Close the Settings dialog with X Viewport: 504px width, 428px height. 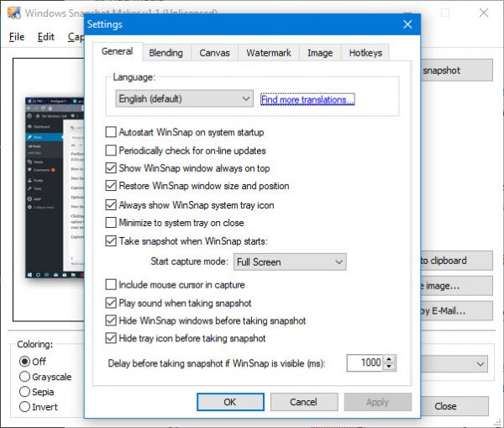407,24
